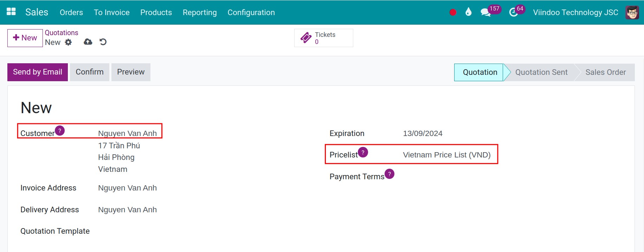644x252 pixels.
Task: Click the address line 17 Trần Phú
Action: click(x=119, y=146)
